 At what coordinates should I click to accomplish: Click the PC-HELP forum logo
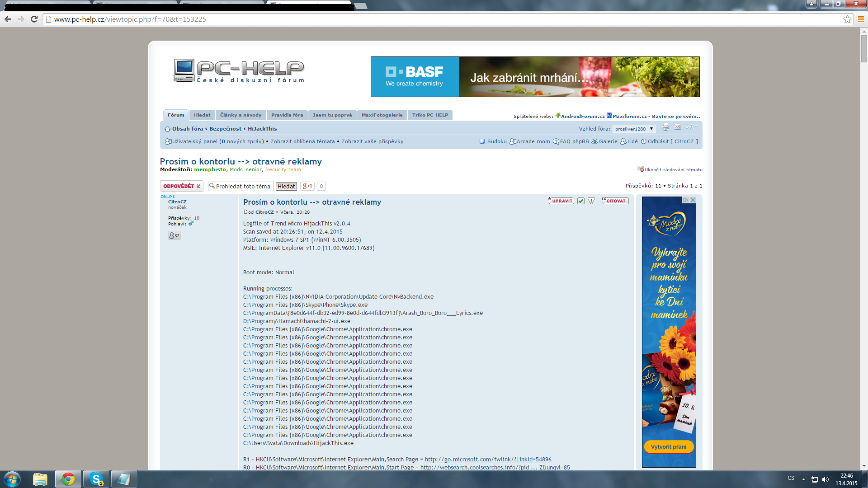[x=239, y=71]
